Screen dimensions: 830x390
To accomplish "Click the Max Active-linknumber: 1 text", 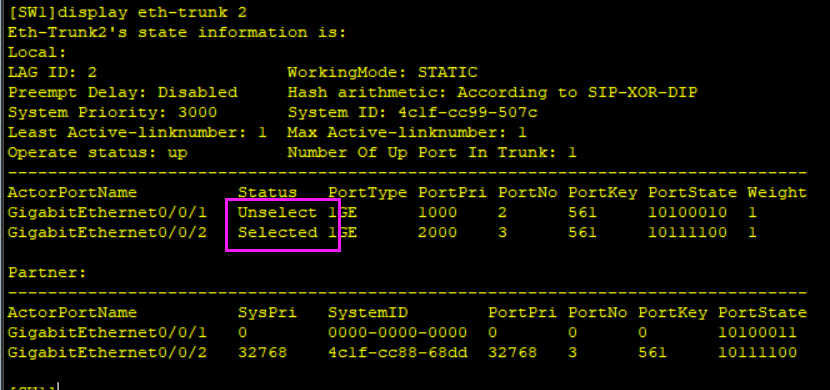I will pos(407,133).
